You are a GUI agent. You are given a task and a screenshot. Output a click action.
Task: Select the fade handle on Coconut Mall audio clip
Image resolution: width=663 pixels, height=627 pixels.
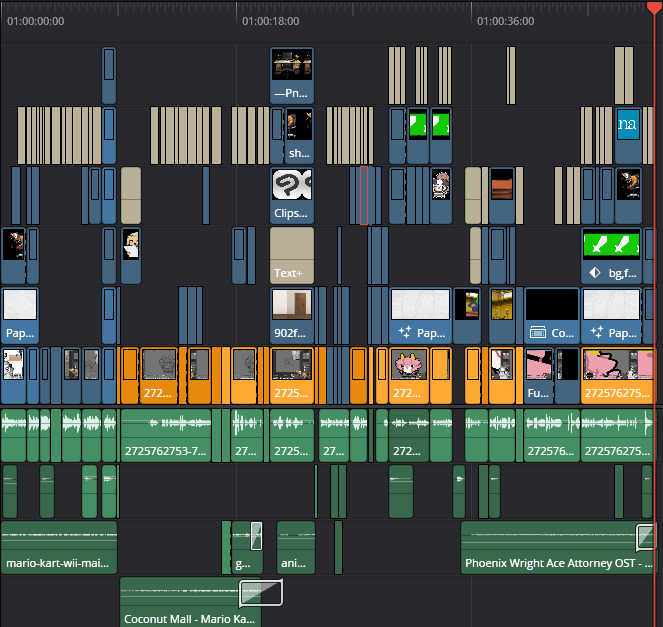261,593
